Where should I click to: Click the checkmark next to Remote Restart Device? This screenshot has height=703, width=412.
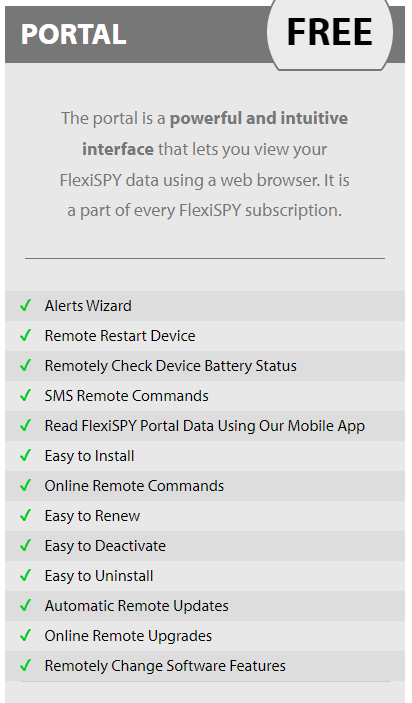[x=26, y=335]
